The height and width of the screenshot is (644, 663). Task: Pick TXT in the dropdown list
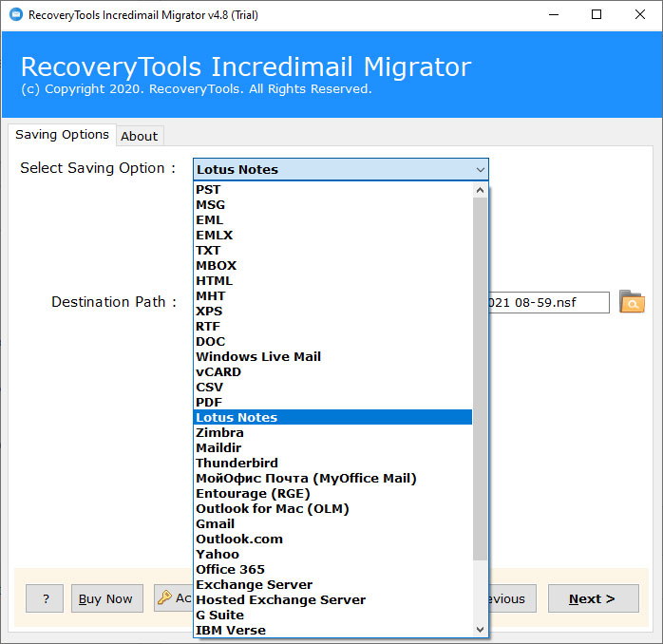click(332, 251)
